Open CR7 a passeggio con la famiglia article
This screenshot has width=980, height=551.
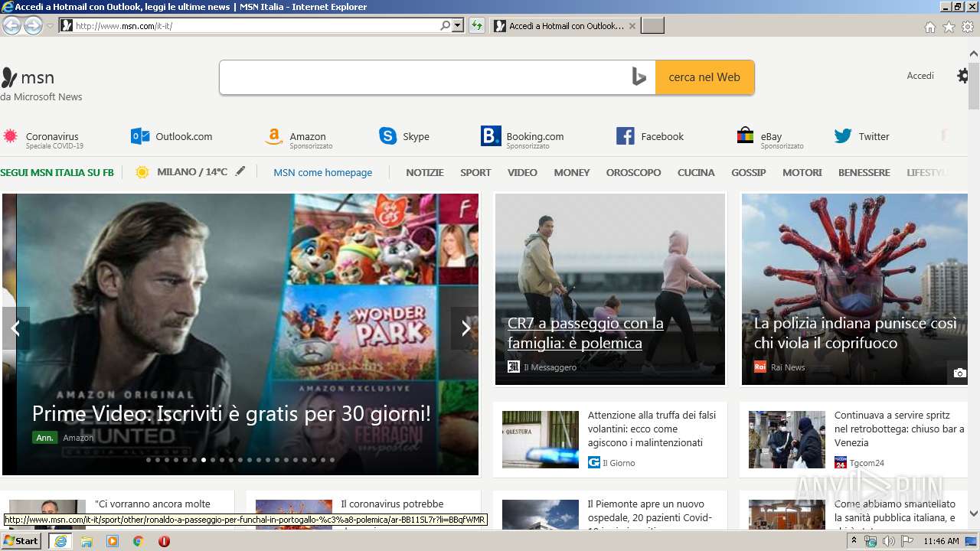point(586,333)
